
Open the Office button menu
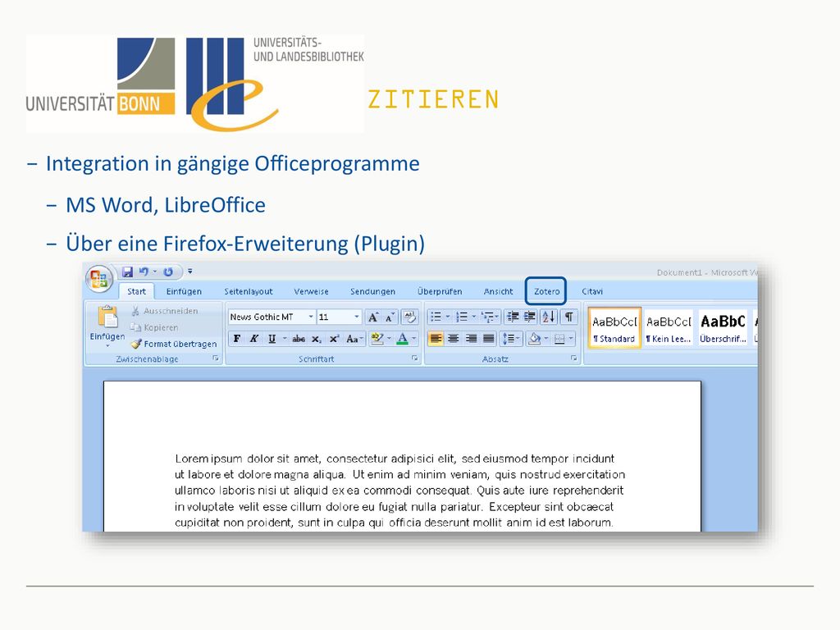(99, 279)
